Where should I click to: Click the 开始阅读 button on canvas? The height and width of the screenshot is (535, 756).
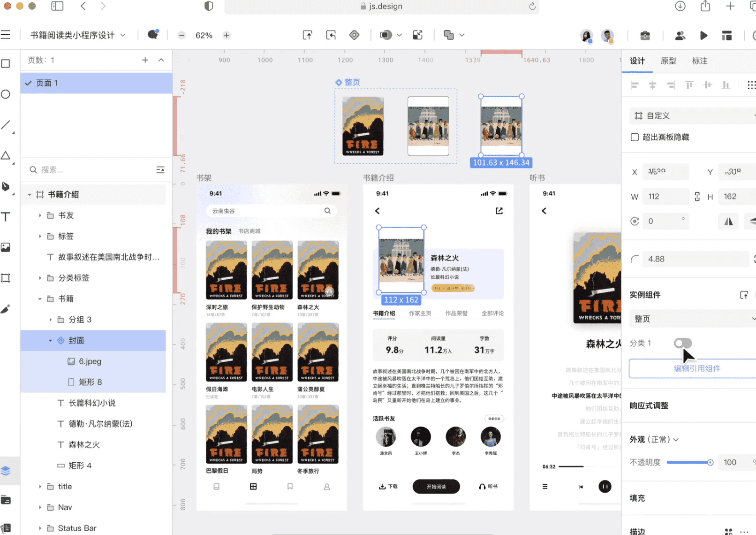(436, 487)
